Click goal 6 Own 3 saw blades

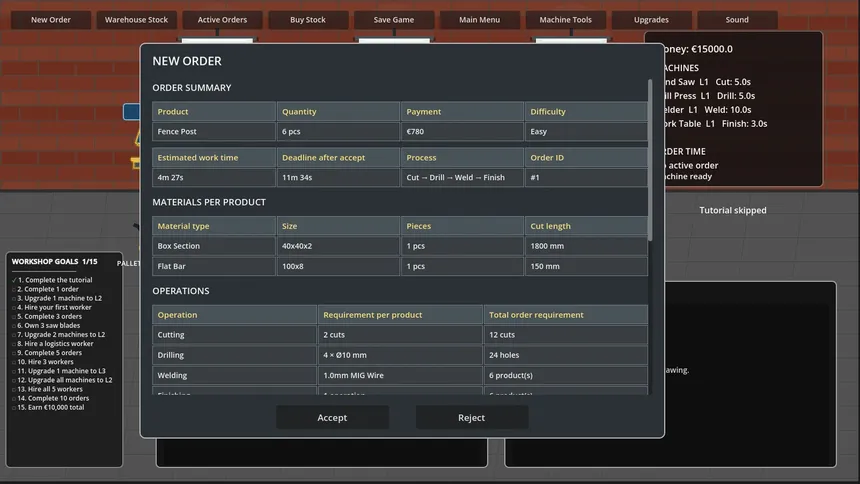[x=46, y=325]
